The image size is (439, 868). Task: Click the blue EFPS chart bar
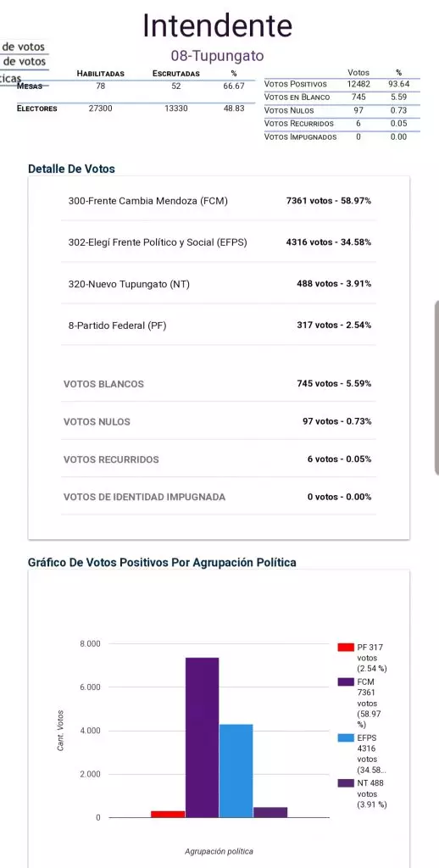tap(236, 771)
